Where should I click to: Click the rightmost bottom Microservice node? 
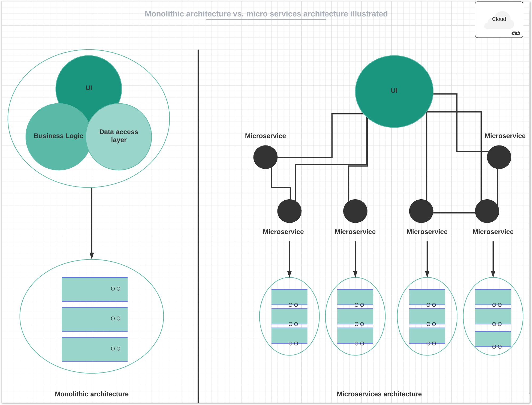point(487,211)
